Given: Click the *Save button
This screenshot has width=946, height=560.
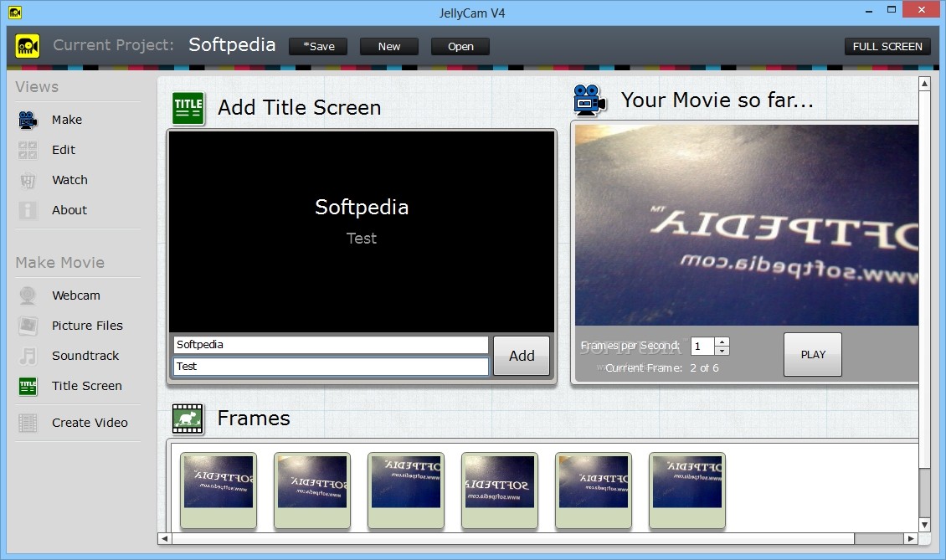Looking at the screenshot, I should (318, 47).
